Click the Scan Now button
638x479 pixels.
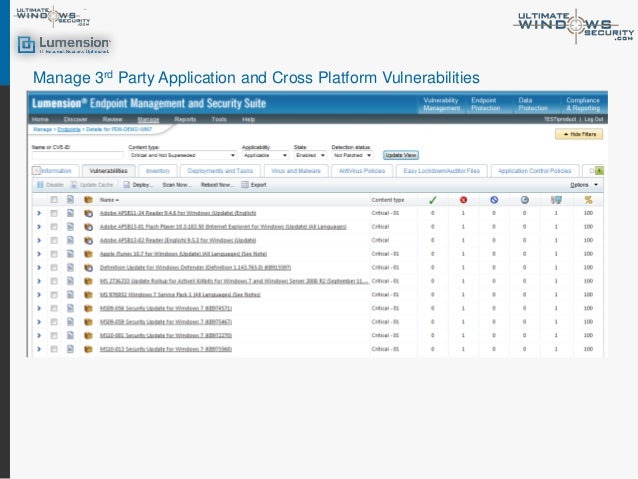pyautogui.click(x=177, y=185)
